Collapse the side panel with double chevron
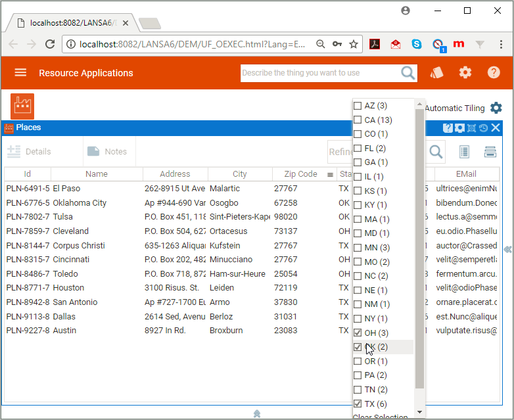The width and height of the screenshot is (514, 420). coord(508,250)
